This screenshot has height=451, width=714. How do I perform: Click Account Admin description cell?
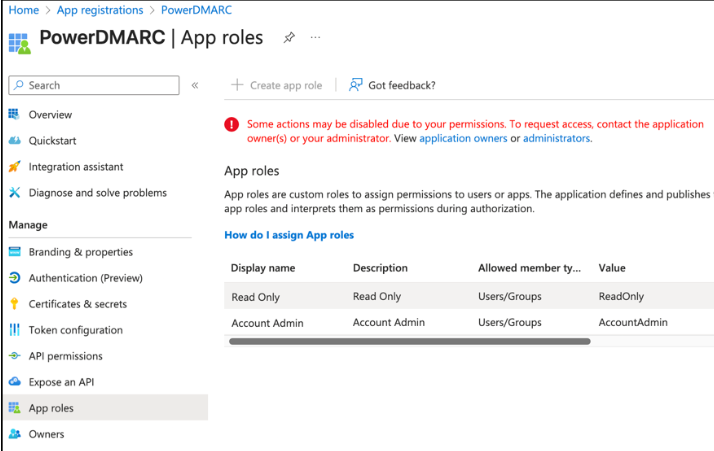(x=389, y=322)
